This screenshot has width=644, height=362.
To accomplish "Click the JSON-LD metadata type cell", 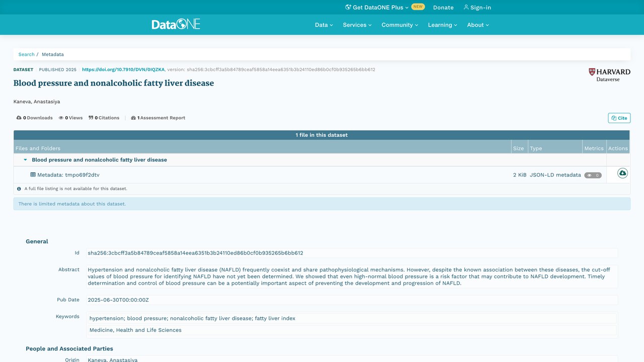I will (555, 175).
